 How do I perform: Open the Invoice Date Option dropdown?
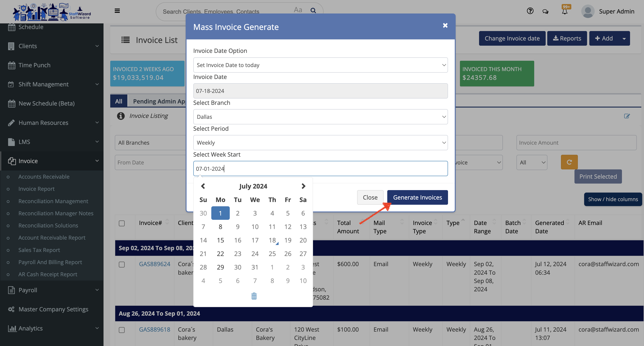click(320, 65)
